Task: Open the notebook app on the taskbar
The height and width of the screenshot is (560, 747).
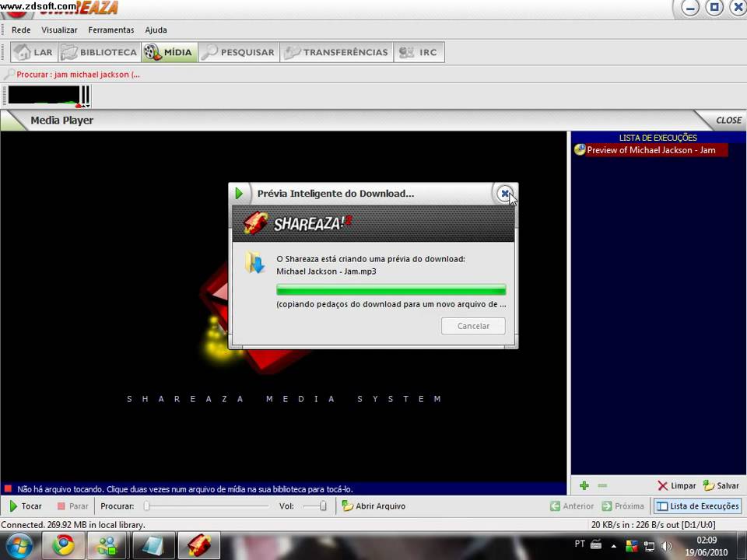Action: pos(153,546)
